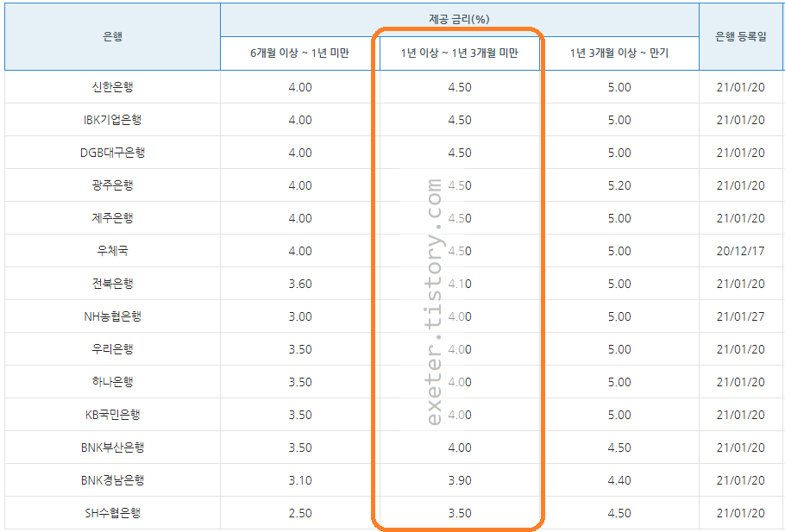Click 제주은행's 5.00 maturity rate
Screen dimensions: 785x532
pyautogui.click(x=619, y=218)
